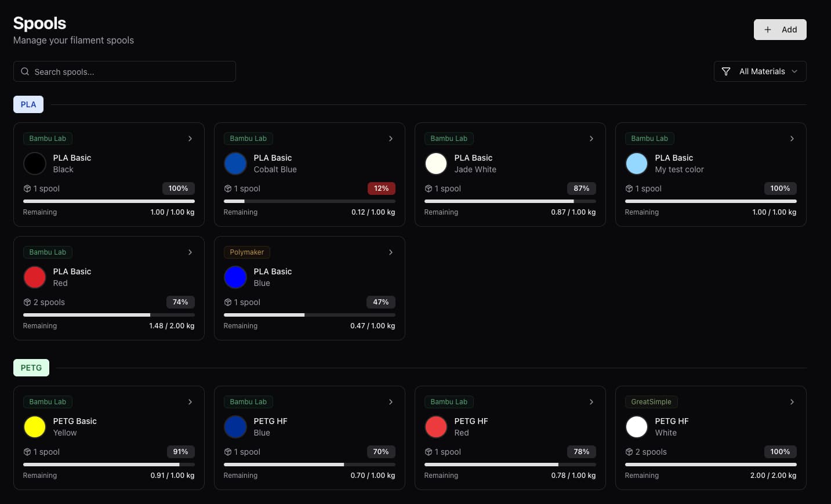Click the Cobalt Blue remaining progress bar
The image size is (831, 504).
coord(309,201)
